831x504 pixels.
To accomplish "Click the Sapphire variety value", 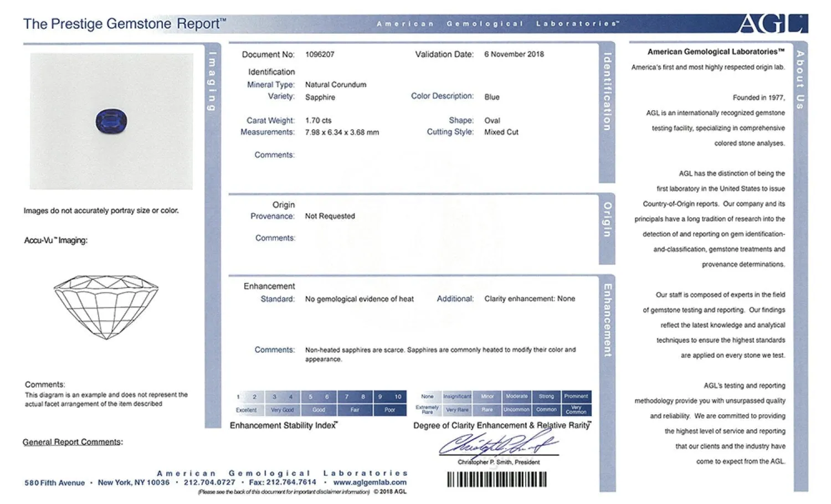I will (x=320, y=97).
